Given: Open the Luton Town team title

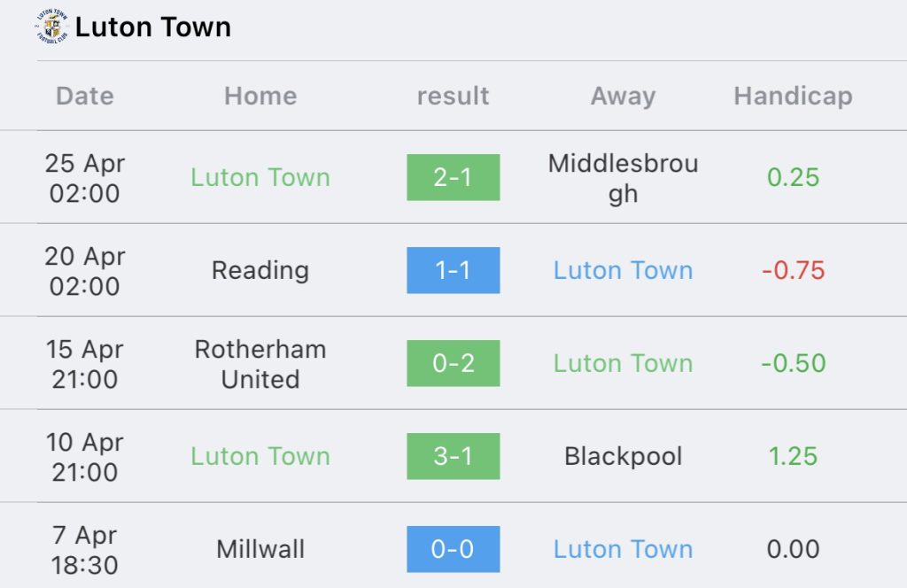Looking at the screenshot, I should click(152, 27).
